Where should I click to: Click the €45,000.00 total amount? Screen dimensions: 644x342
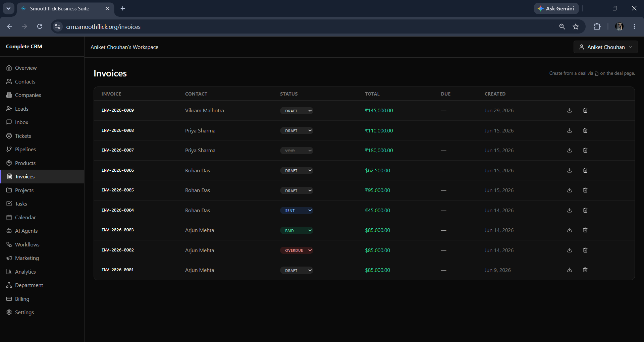click(x=378, y=210)
